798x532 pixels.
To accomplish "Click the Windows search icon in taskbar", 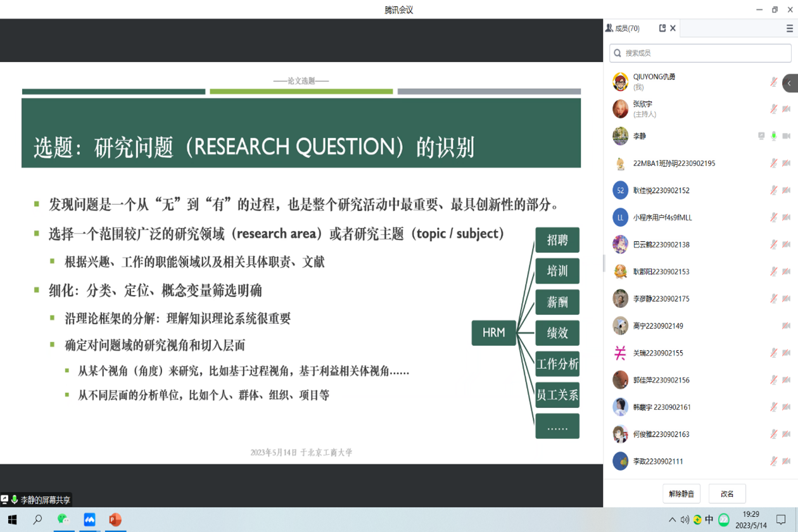I will pyautogui.click(x=37, y=519).
